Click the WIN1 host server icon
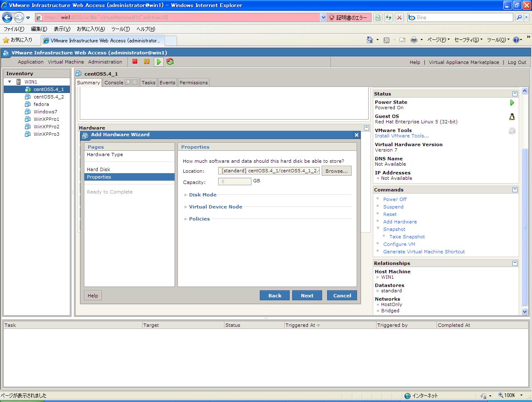The width and height of the screenshot is (532, 402). [x=19, y=82]
